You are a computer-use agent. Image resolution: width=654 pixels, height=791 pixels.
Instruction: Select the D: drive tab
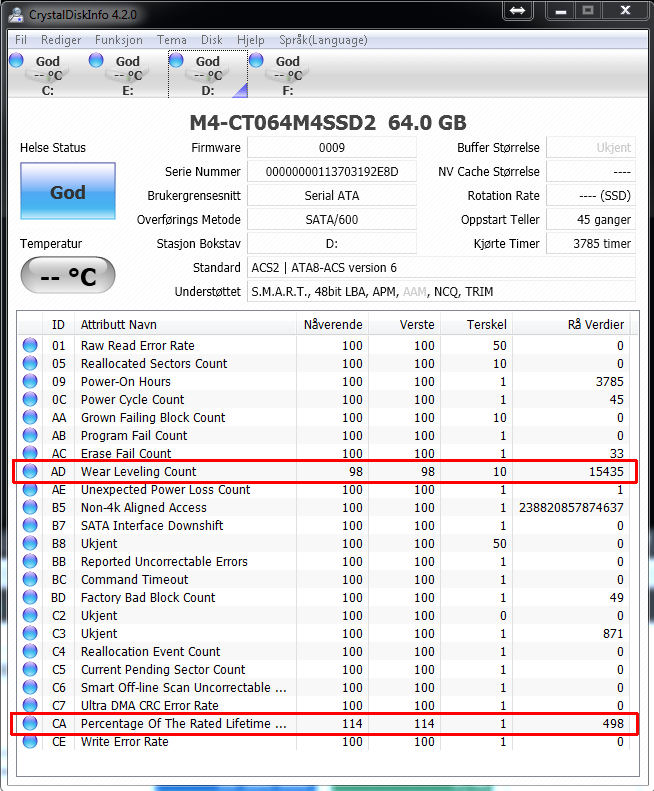pyautogui.click(x=208, y=75)
